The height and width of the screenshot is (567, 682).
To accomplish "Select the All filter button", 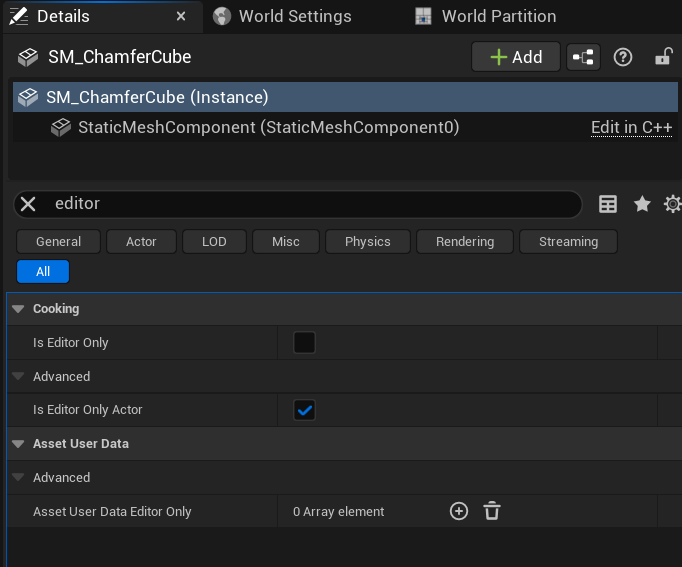I will tap(43, 271).
